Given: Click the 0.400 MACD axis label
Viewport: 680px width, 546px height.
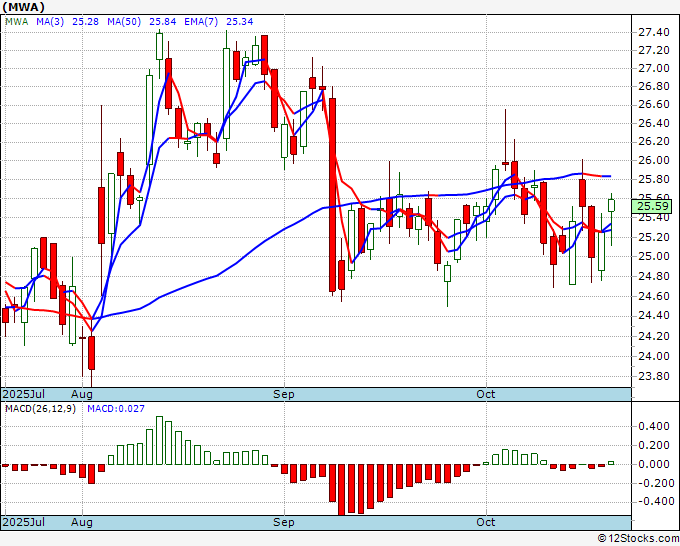Looking at the screenshot, I should click(654, 426).
